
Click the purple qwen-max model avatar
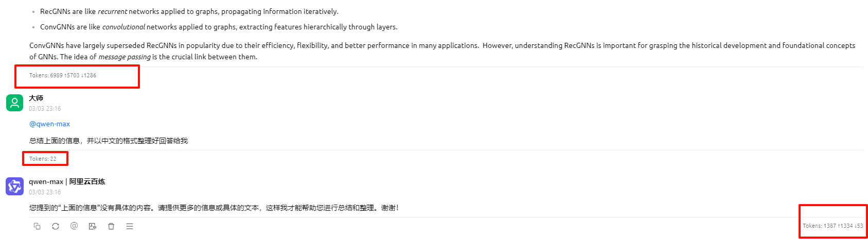(x=14, y=186)
